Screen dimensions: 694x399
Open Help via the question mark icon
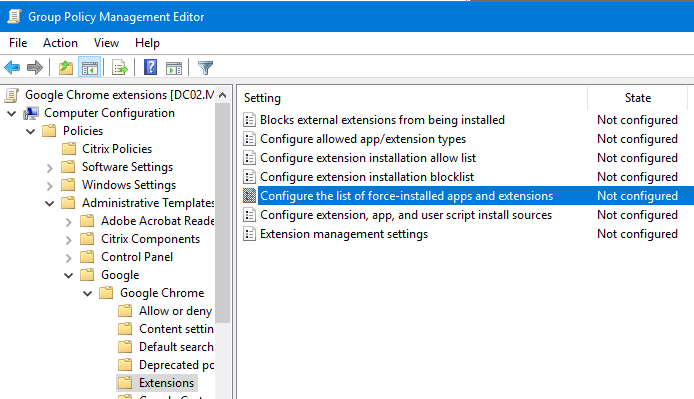tap(150, 68)
